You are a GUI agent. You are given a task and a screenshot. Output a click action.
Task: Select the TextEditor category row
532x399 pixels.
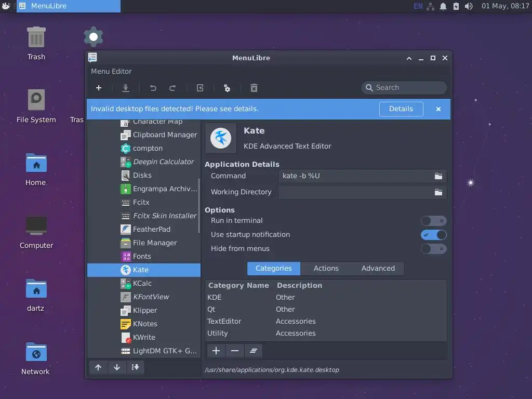(326, 321)
